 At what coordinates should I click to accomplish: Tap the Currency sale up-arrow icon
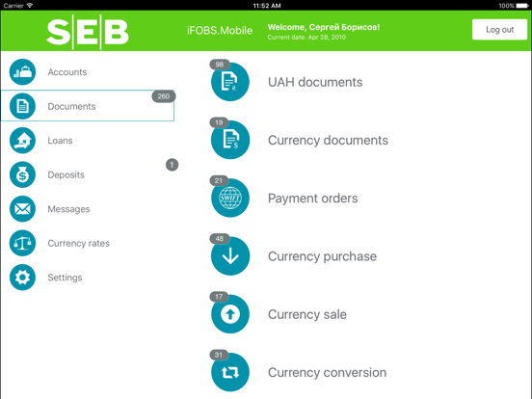[x=230, y=314]
